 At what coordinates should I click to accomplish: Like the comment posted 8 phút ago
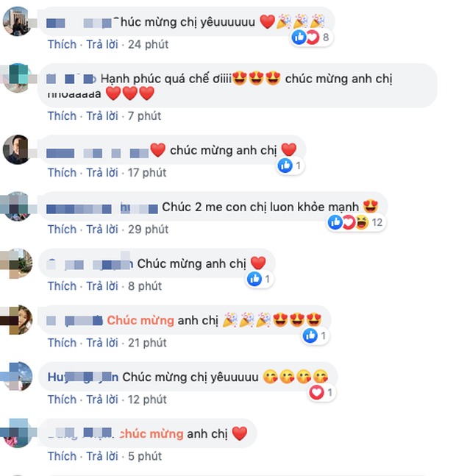click(x=63, y=286)
